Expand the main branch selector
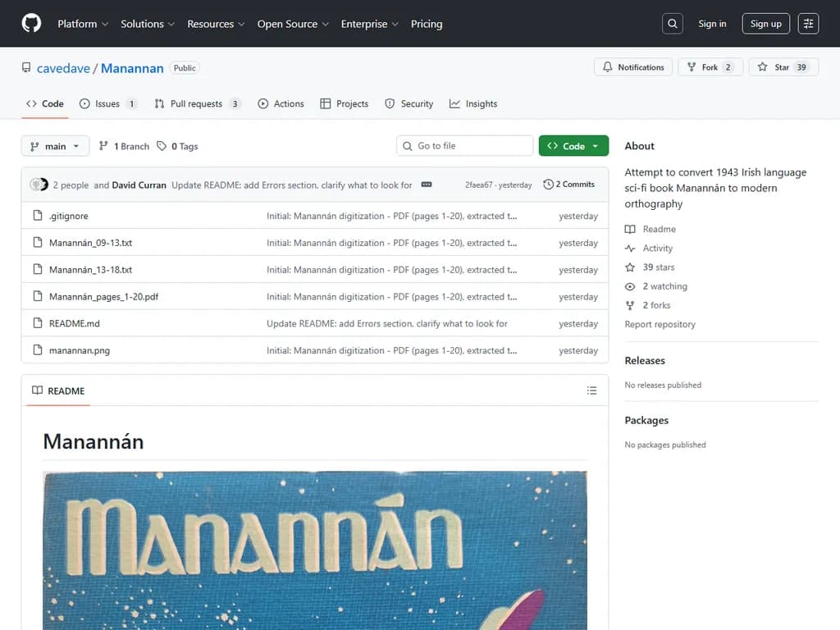This screenshot has height=630, width=840. (x=55, y=146)
